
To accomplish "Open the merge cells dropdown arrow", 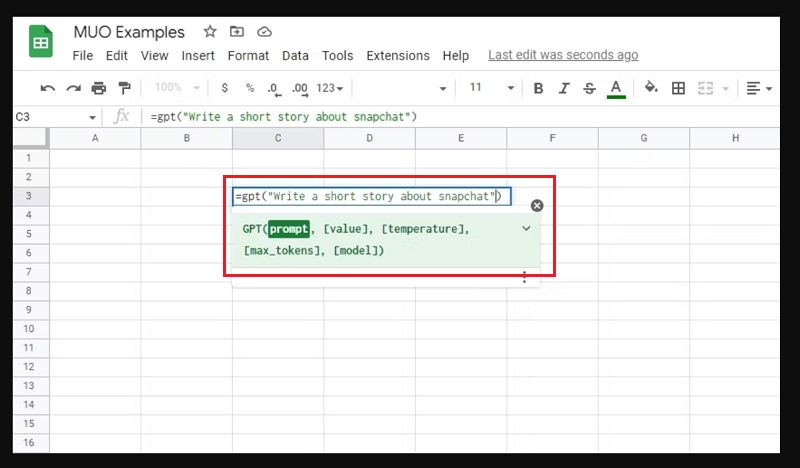I will [725, 89].
